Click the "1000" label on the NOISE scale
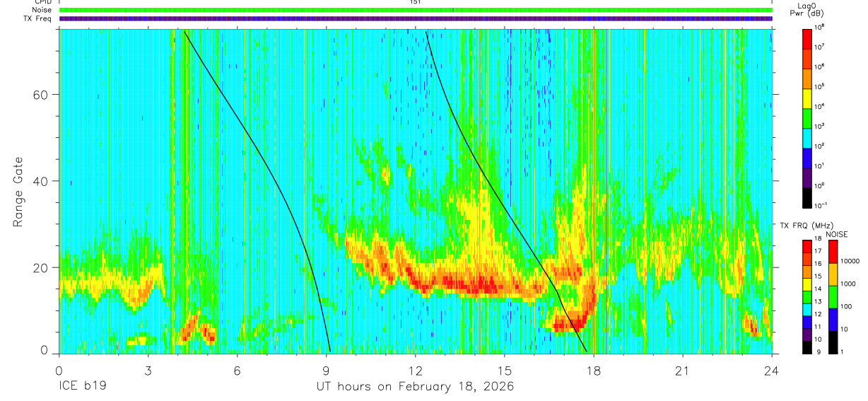This screenshot has width=868, height=401. [849, 284]
